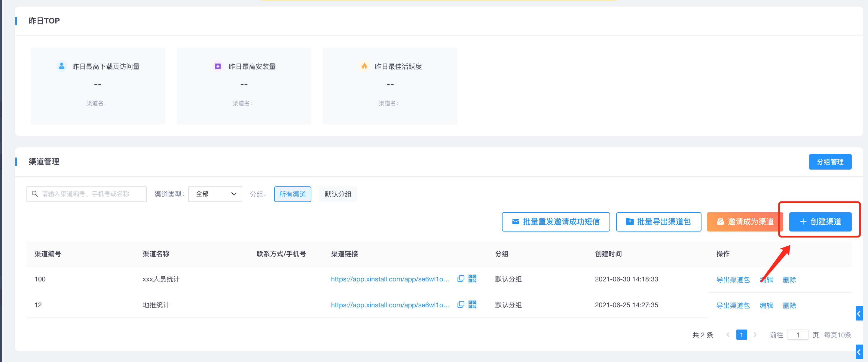Open the 渠道类型 dropdown showing 全部
This screenshot has width=868, height=362.
click(215, 194)
